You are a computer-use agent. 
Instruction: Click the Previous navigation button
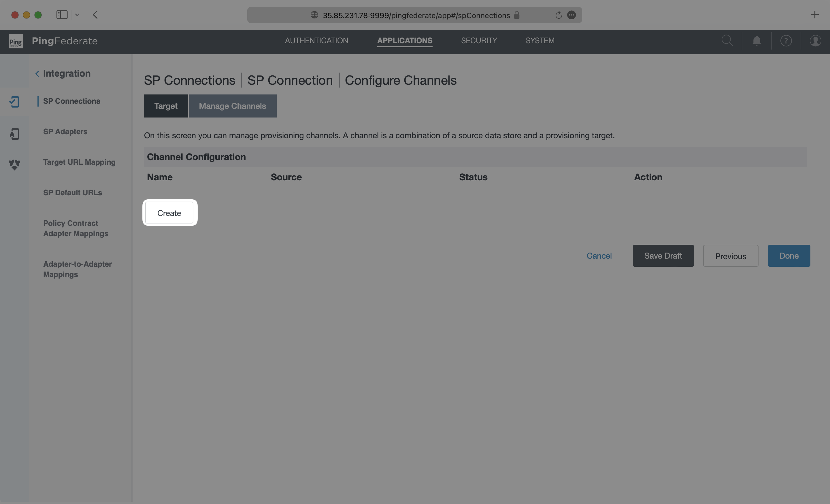[x=730, y=256]
